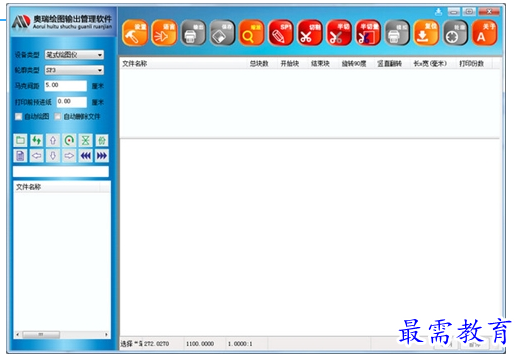Click the 旋转90度 column header
This screenshot has width=520, height=363.
coord(354,63)
